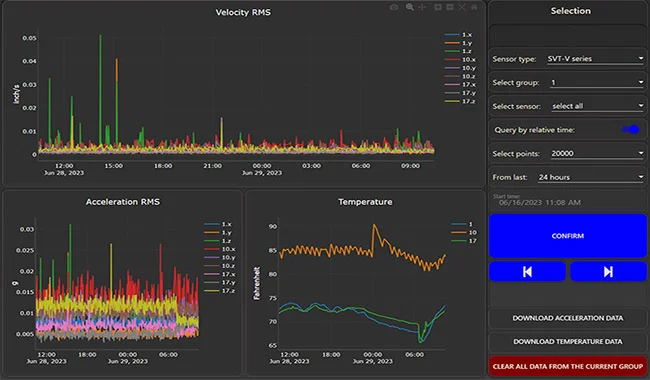Open the From last 24 hours dropdown
650x380 pixels.
[x=590, y=177]
